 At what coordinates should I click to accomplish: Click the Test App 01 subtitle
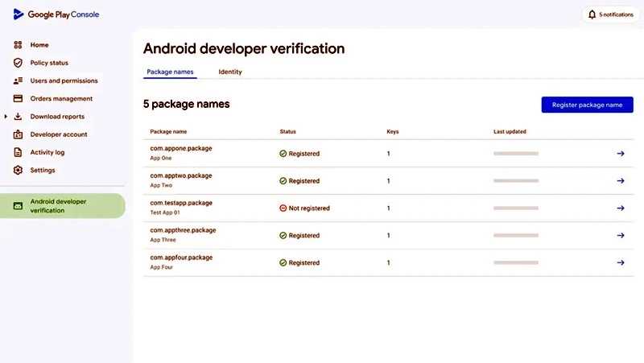tap(165, 212)
